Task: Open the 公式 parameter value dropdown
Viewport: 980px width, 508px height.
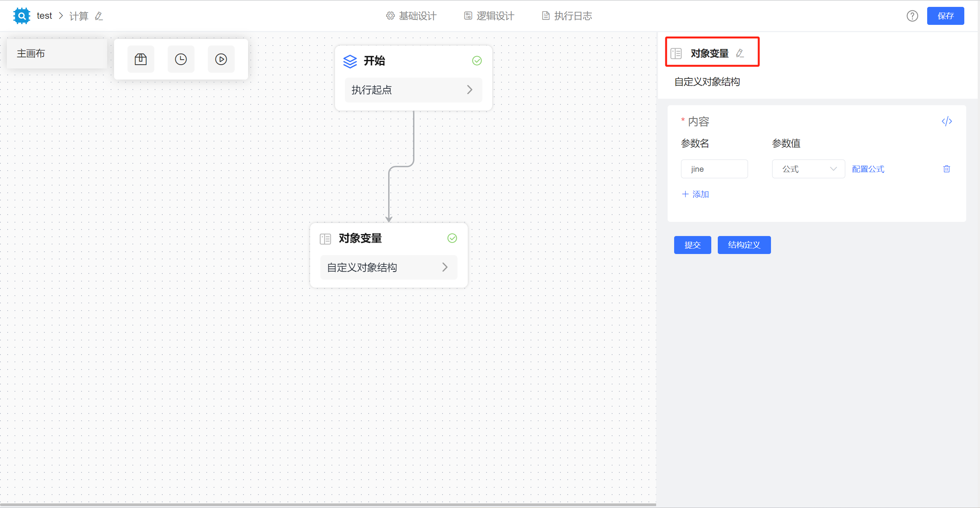Action: [808, 169]
